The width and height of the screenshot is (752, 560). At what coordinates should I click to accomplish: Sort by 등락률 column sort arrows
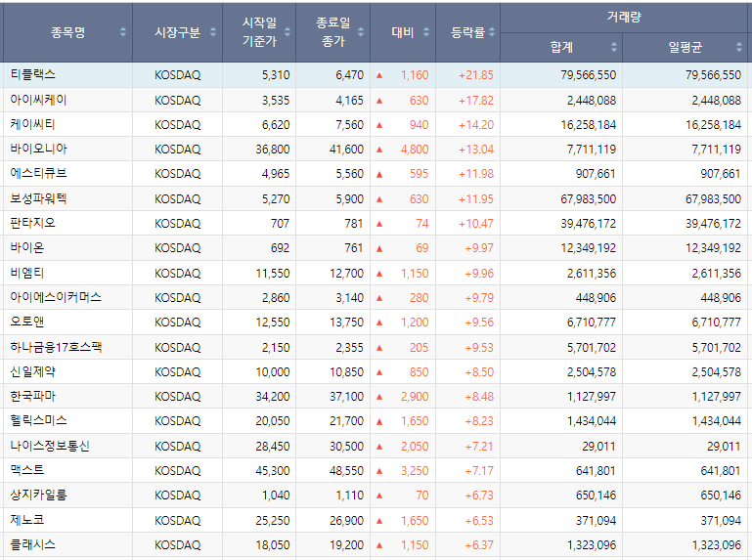(492, 32)
